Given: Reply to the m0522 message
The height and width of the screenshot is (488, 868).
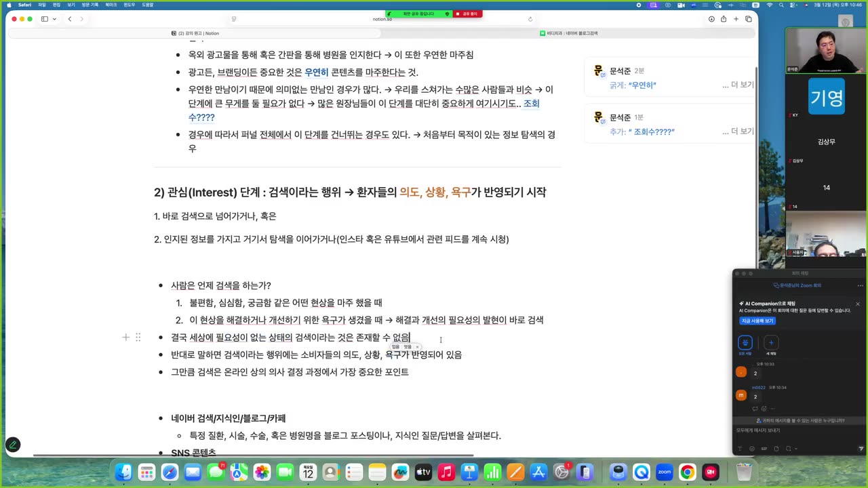Looking at the screenshot, I should (755, 409).
